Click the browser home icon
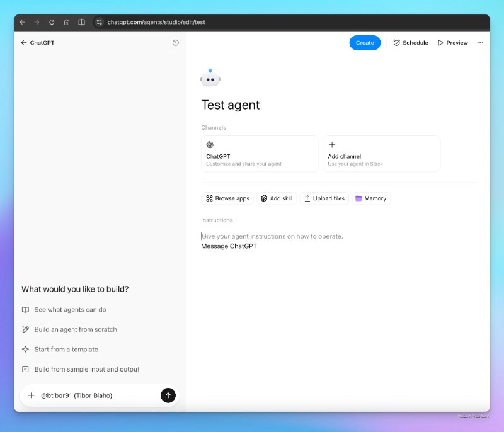 point(67,22)
